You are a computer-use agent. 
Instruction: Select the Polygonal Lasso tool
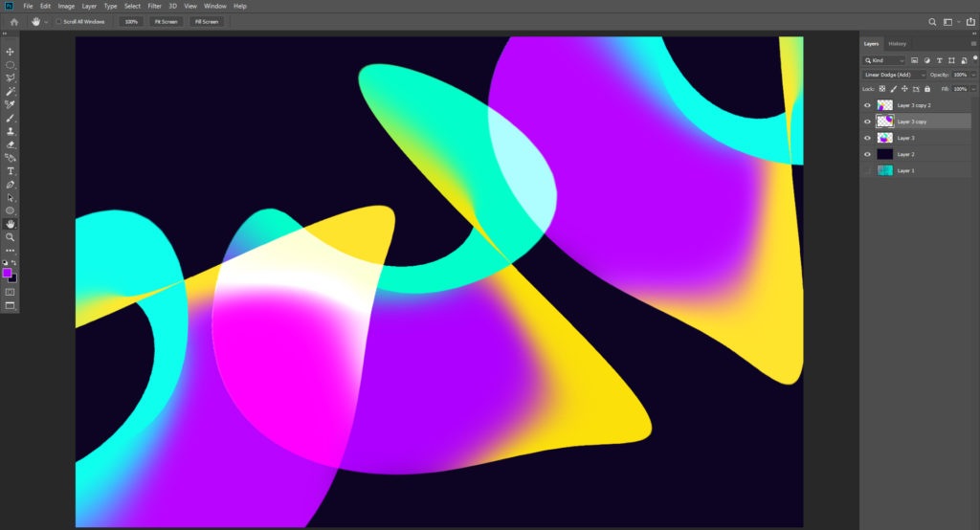(10, 78)
